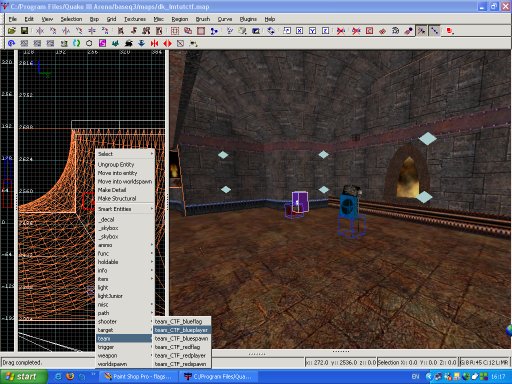Click the red C box icon
This screenshot has height=384, width=512.
click(369, 31)
